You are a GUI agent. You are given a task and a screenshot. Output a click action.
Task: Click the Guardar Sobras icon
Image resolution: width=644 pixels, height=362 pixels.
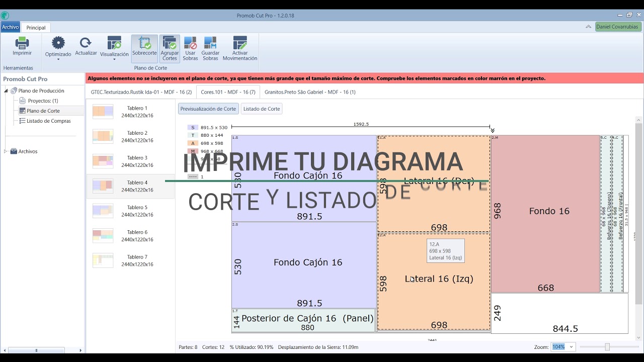coord(210,43)
